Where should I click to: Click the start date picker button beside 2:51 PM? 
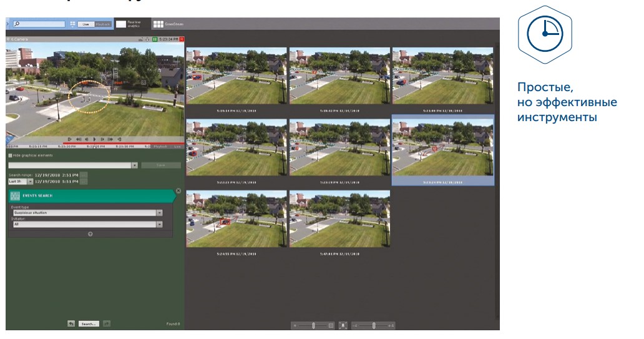pos(84,175)
